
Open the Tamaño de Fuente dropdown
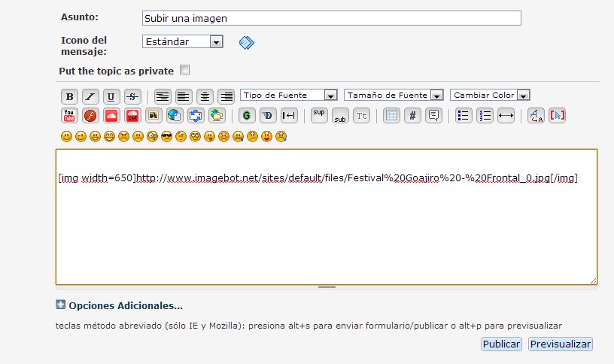click(394, 95)
